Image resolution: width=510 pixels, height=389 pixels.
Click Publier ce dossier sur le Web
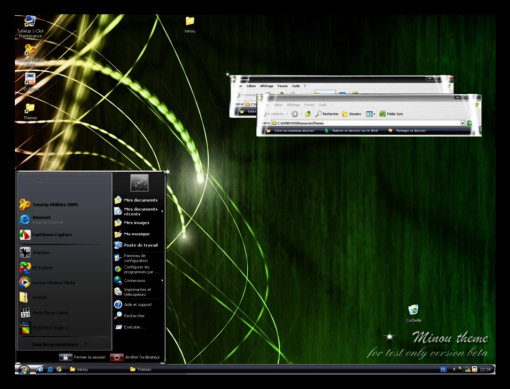pyautogui.click(x=352, y=131)
